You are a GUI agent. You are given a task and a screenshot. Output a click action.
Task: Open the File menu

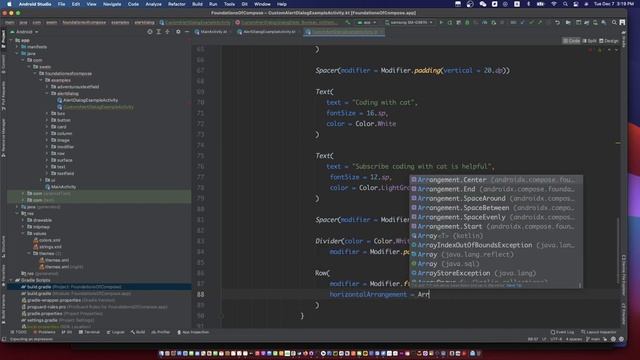pos(61,4)
